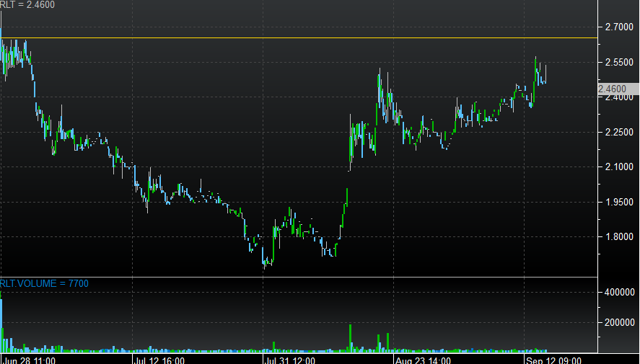Select the Sep 12 09:00 time marker
The width and height of the screenshot is (640, 364).
552,359
